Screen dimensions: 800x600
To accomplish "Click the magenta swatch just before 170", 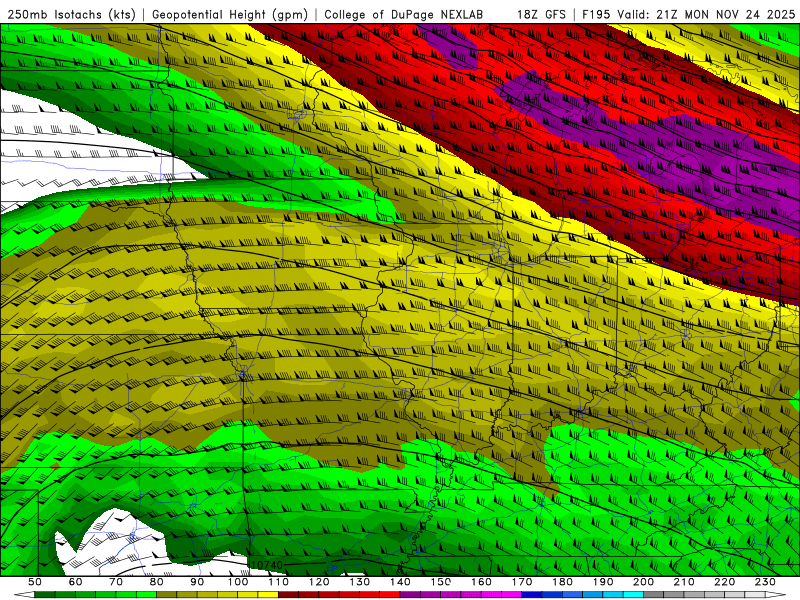I will 511,595.
